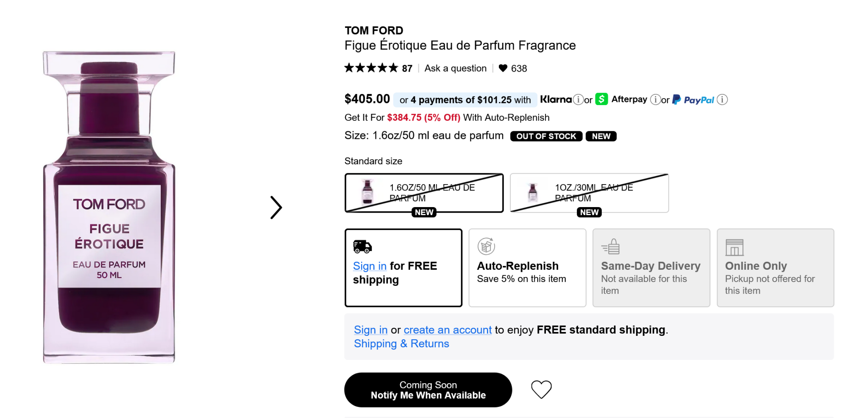The width and height of the screenshot is (868, 418).
Task: Select the Online Only pickup option
Action: tap(775, 268)
